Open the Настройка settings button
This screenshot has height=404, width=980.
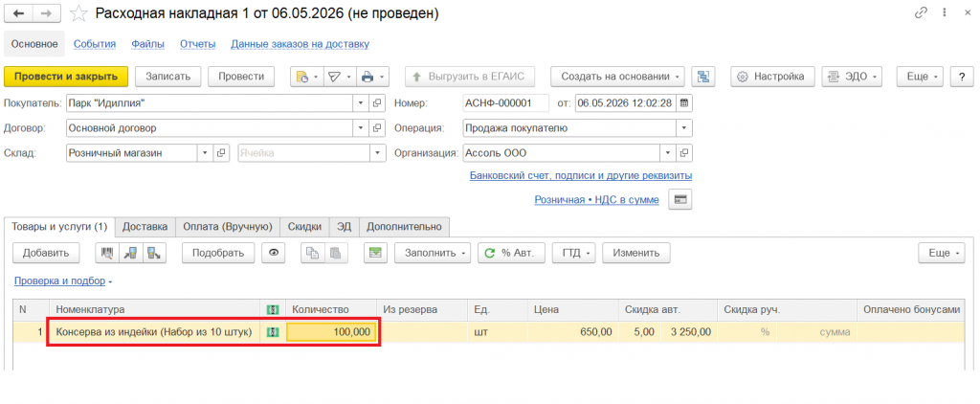click(772, 77)
